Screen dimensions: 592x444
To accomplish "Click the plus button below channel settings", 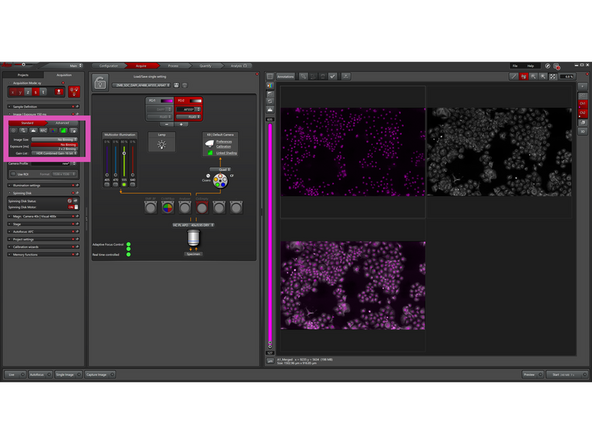I will pos(181,124).
